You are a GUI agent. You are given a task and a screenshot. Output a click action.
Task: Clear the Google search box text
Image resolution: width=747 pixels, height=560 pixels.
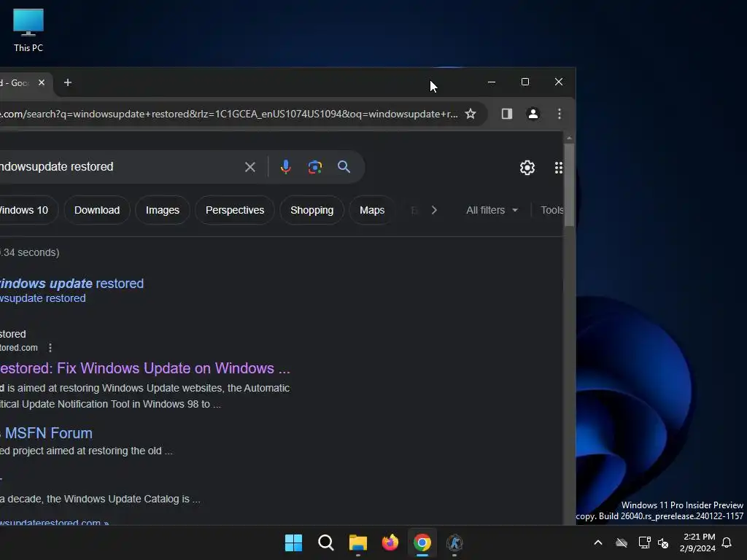[250, 167]
